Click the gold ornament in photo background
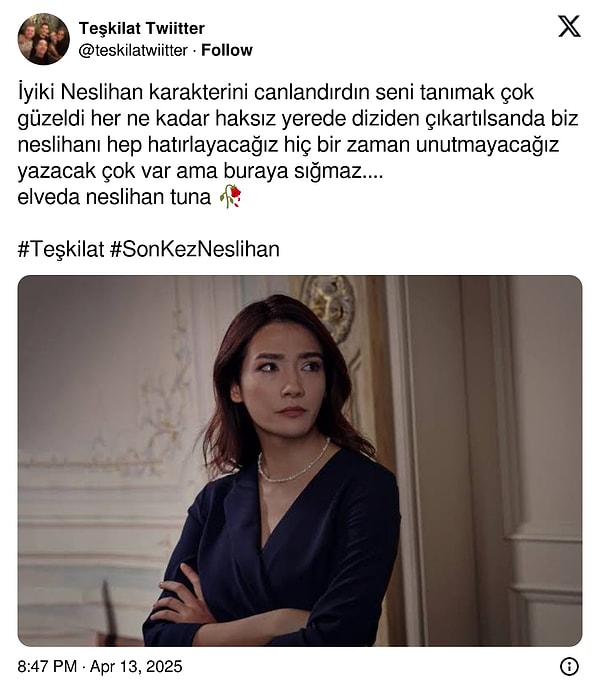The height and width of the screenshot is (697, 600). tap(329, 307)
